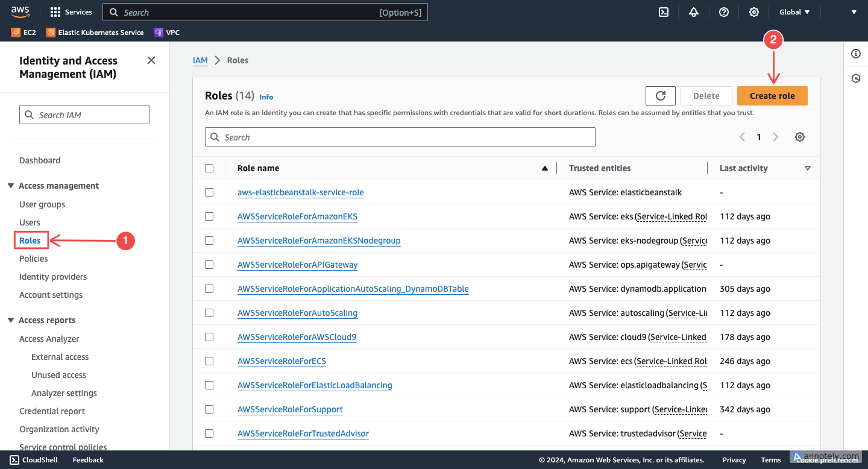Collapse the Access reports section
This screenshot has height=469, width=868.
click(11, 320)
